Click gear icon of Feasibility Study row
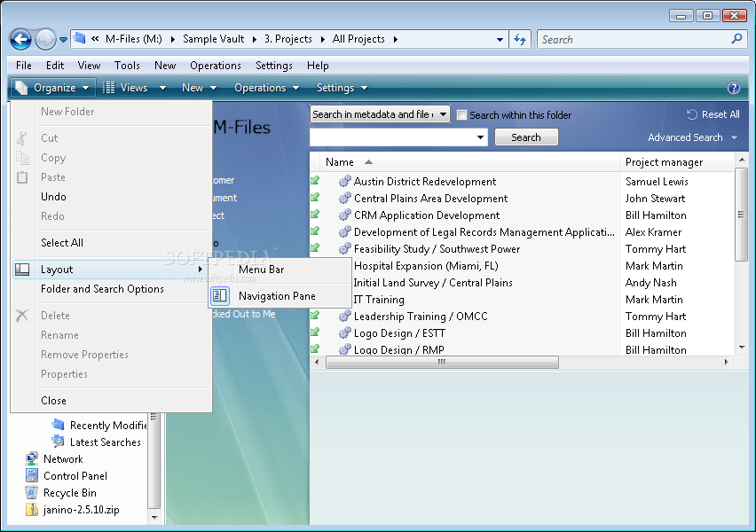Viewport: 756px width, 532px height. click(x=345, y=248)
